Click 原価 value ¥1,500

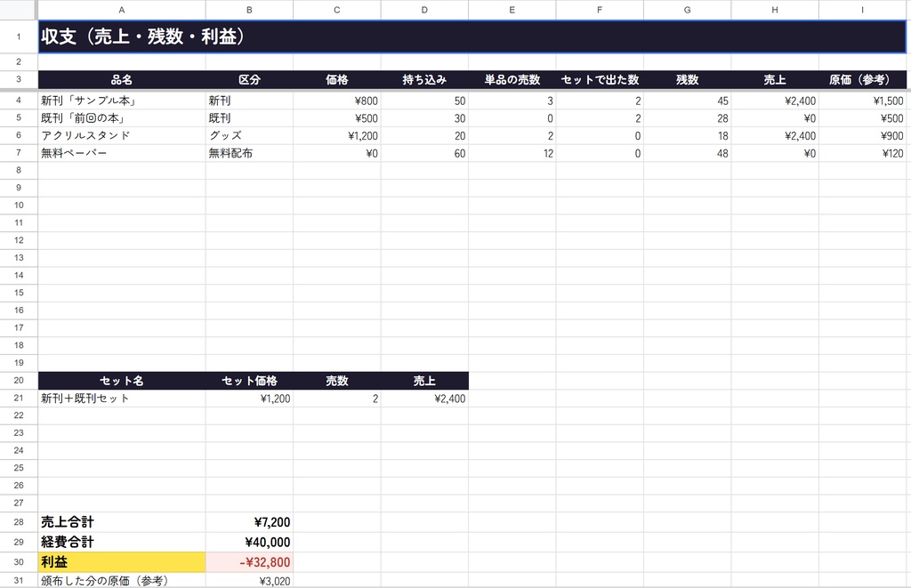pos(862,101)
